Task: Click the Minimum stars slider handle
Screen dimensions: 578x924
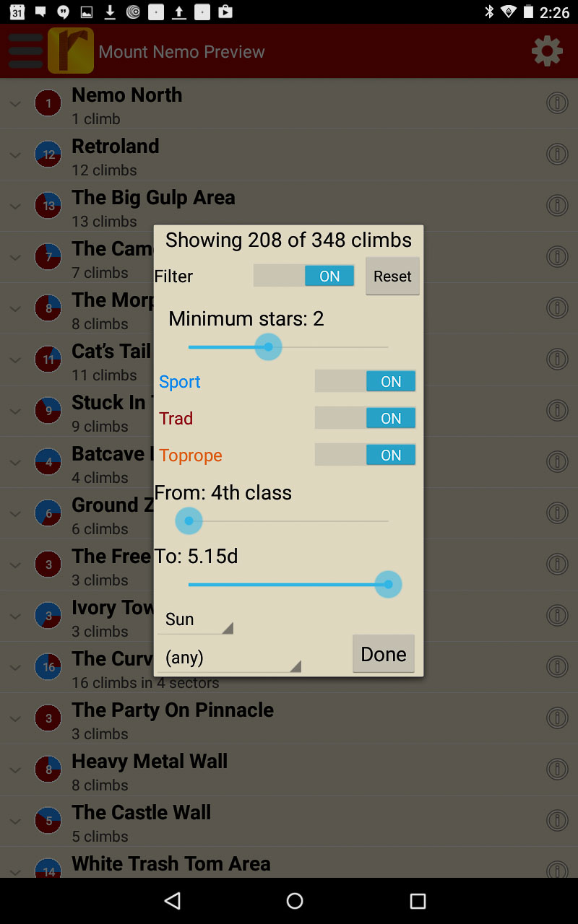Action: point(269,347)
